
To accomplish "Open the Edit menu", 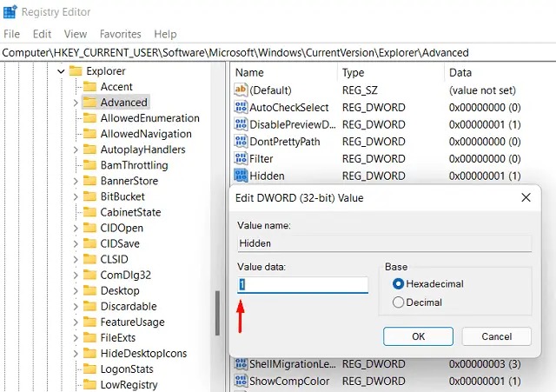I will point(42,34).
